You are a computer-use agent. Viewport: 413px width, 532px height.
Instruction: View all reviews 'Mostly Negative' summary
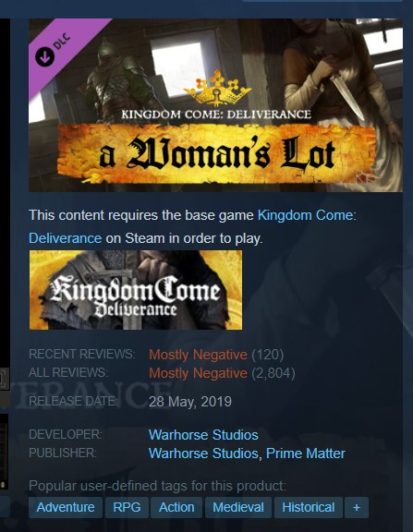tap(199, 373)
